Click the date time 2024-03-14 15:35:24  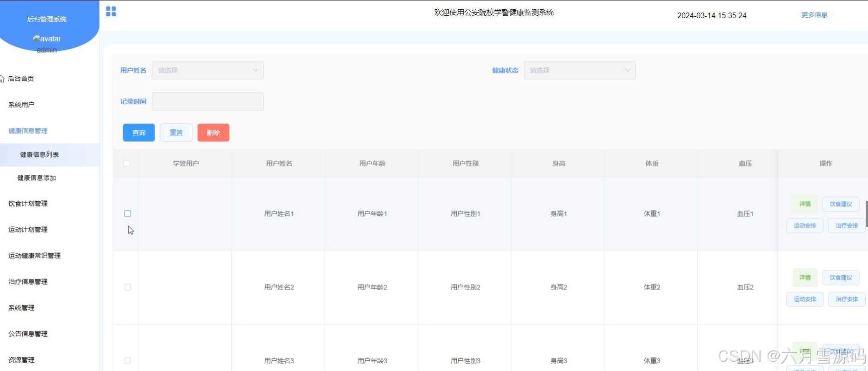[x=712, y=15]
